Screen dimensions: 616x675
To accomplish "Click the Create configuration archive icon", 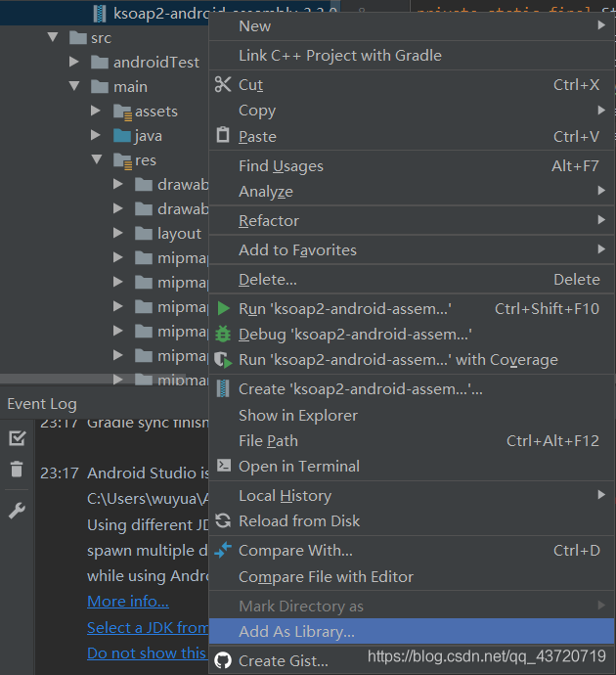I will [222, 388].
